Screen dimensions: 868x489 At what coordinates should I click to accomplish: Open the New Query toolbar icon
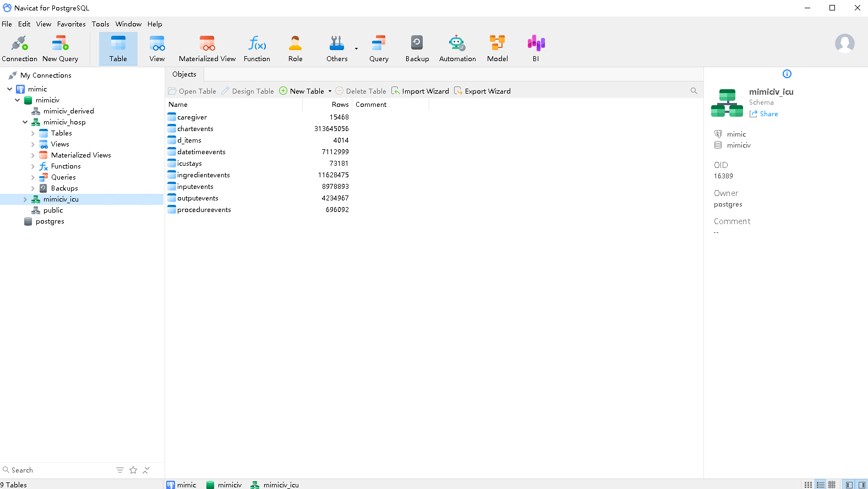pos(60,48)
